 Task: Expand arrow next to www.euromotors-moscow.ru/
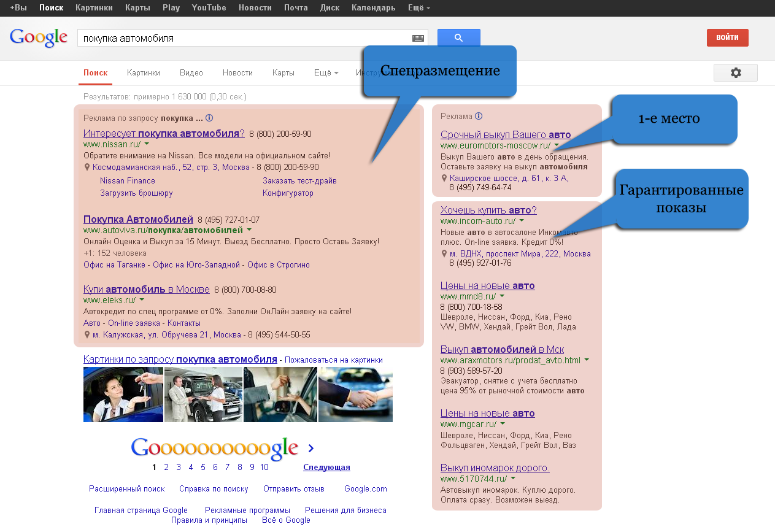pos(557,145)
